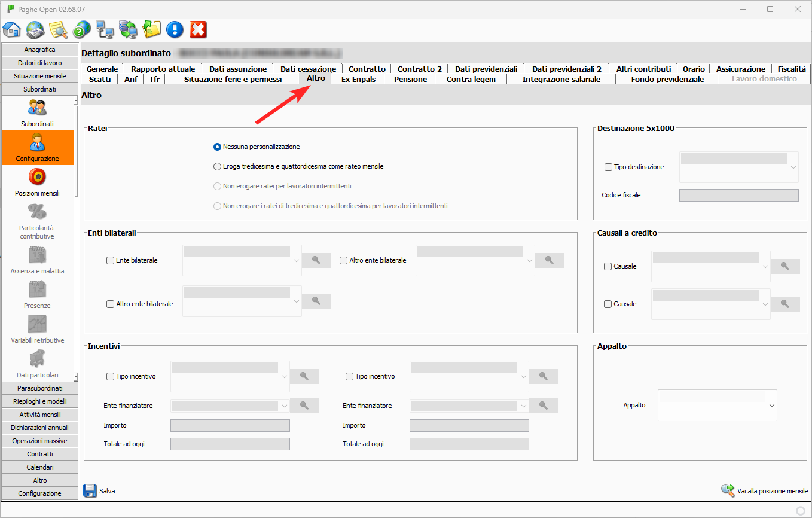Open the globe help question mark icon
The width and height of the screenshot is (812, 518).
click(x=81, y=29)
